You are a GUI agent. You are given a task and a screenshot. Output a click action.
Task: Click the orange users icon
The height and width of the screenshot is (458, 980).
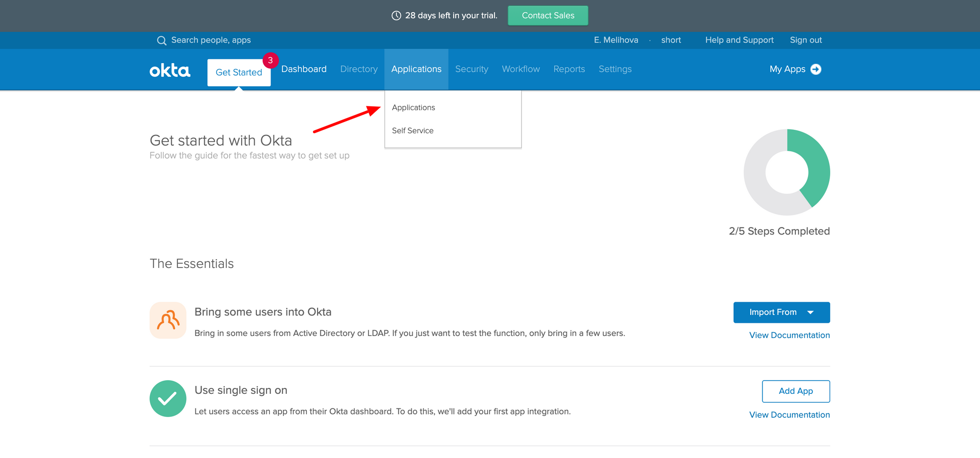coord(168,320)
